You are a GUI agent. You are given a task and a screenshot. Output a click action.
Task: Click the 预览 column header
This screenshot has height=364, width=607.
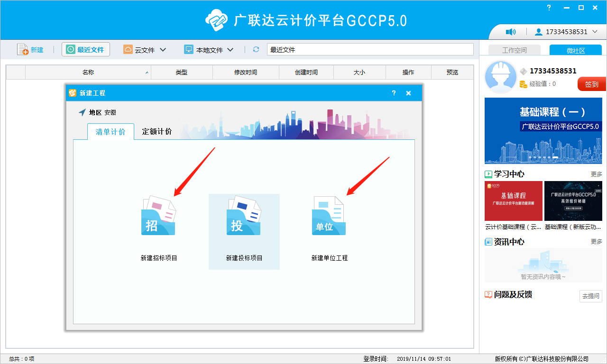[x=452, y=72]
